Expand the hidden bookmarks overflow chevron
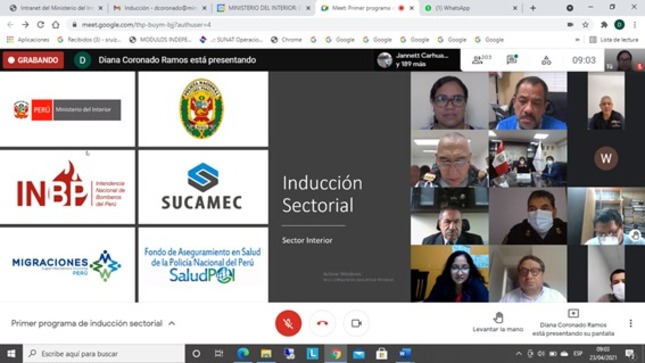Screen dimensions: 645x363 click(577, 40)
